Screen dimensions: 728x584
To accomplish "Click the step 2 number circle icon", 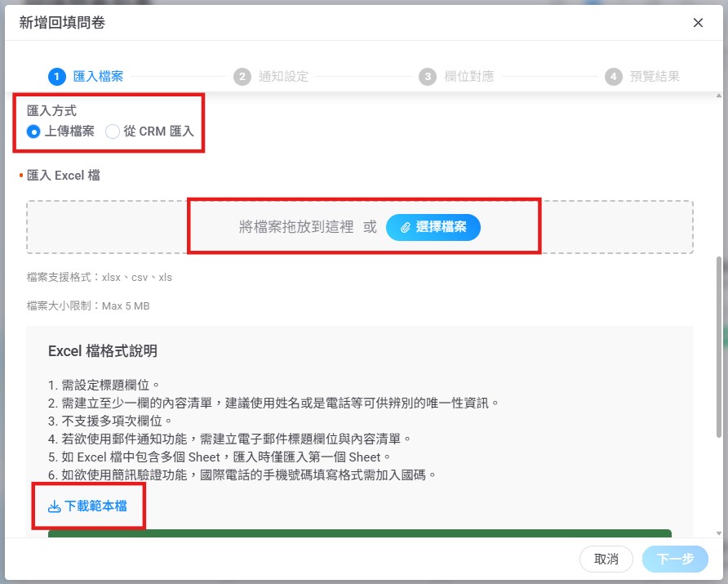I will 242,77.
